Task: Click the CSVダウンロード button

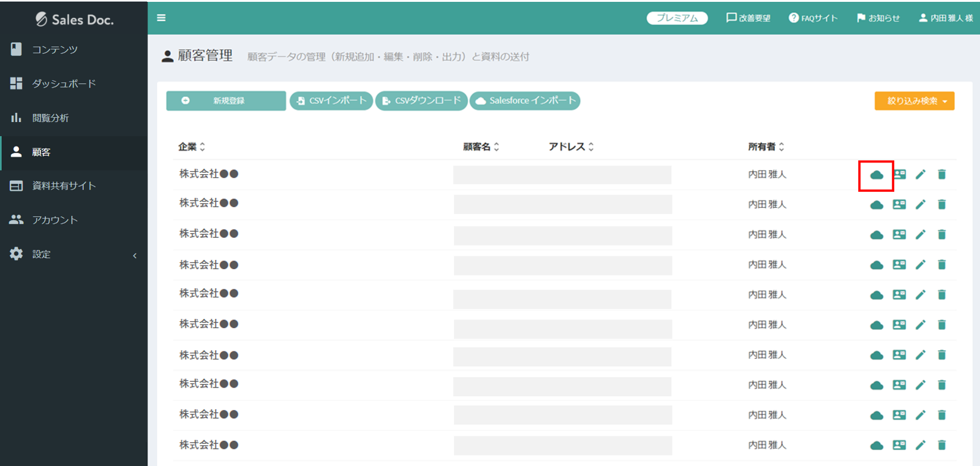Action: pos(421,101)
